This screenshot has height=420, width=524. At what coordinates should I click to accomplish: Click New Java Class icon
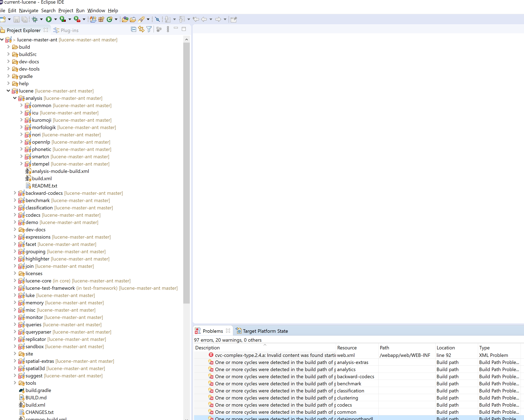pos(110,19)
